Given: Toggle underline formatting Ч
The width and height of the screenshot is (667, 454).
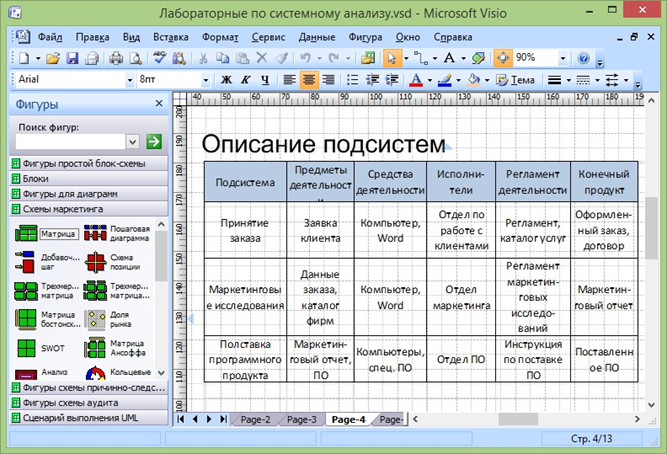Looking at the screenshot, I should pyautogui.click(x=265, y=80).
